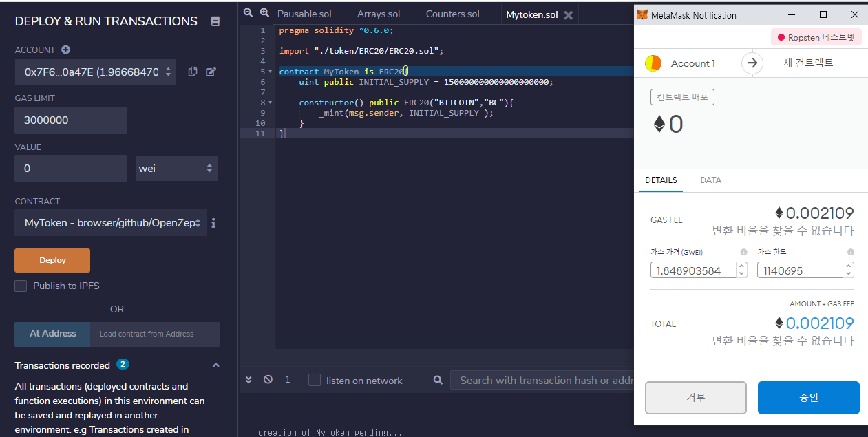Confirm the transaction with 승인 button
Screen dimensions: 868x437
(809, 398)
